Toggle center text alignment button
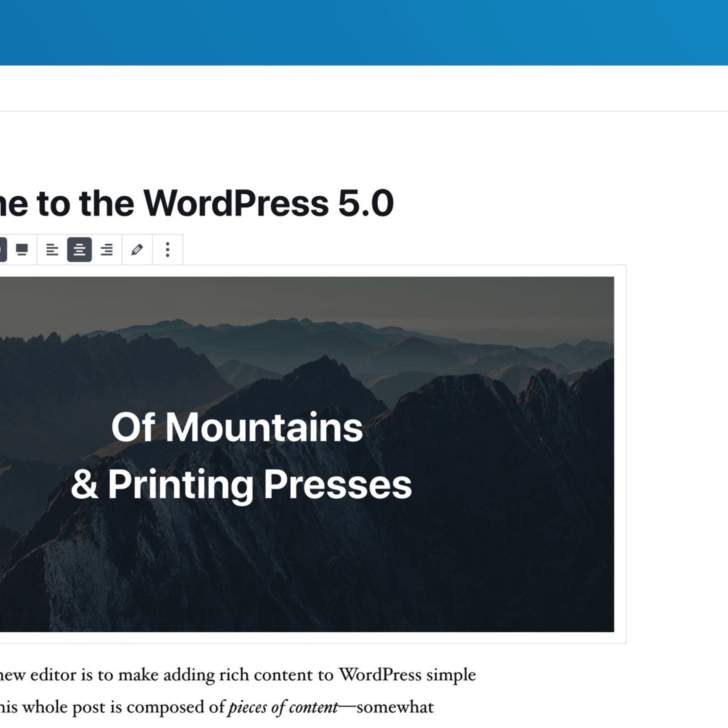This screenshot has width=728, height=728. pyautogui.click(x=80, y=249)
